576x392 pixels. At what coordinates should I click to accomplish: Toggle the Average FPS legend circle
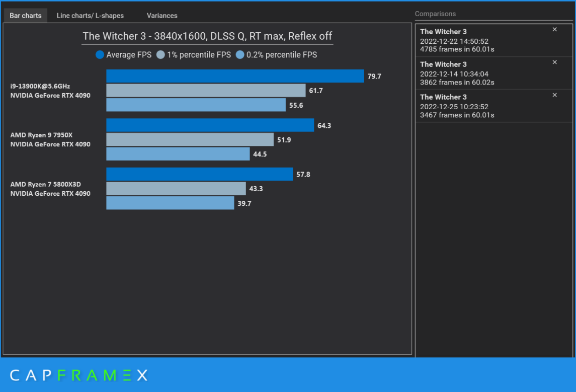pyautogui.click(x=100, y=55)
